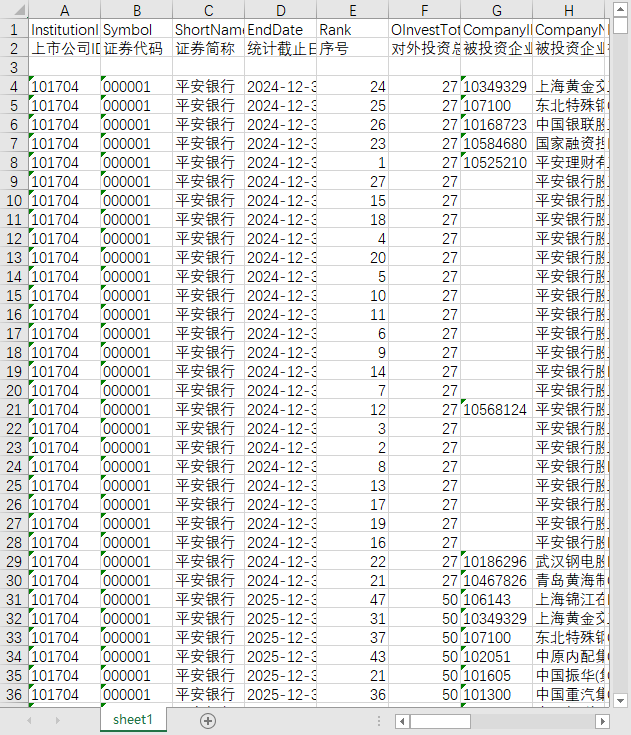Screen dimensions: 631x735
Task: Select rank cell 47 in row 31
Action: [x=353, y=600]
